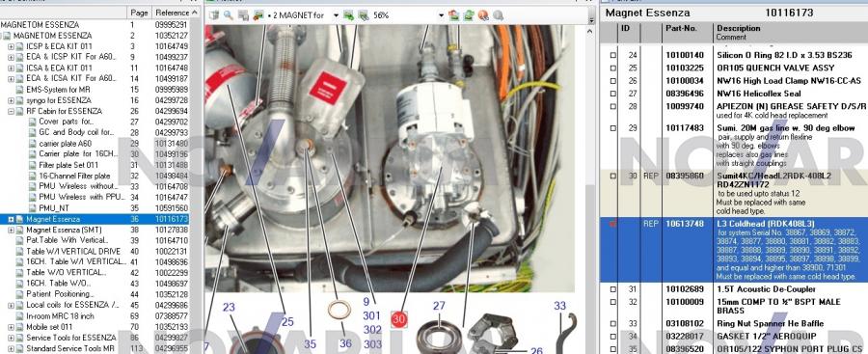
Task: Tick the checkbox for ID 31 Acoustic De-Coupler
Action: 612,289
